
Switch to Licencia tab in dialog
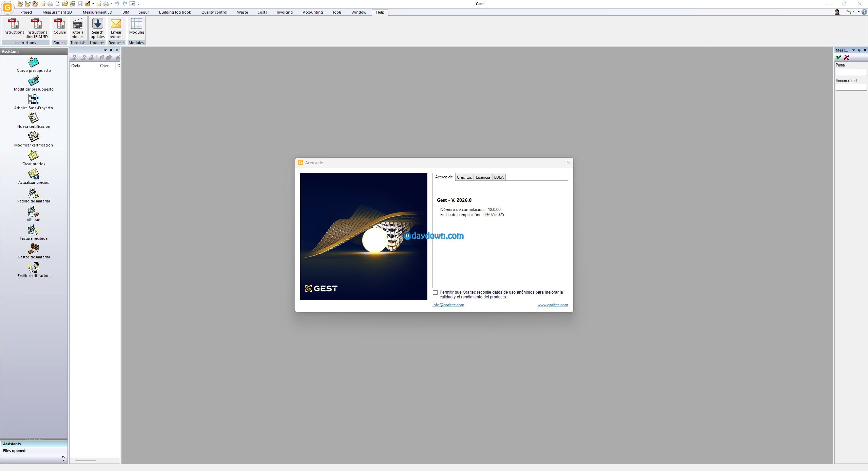[x=483, y=177]
